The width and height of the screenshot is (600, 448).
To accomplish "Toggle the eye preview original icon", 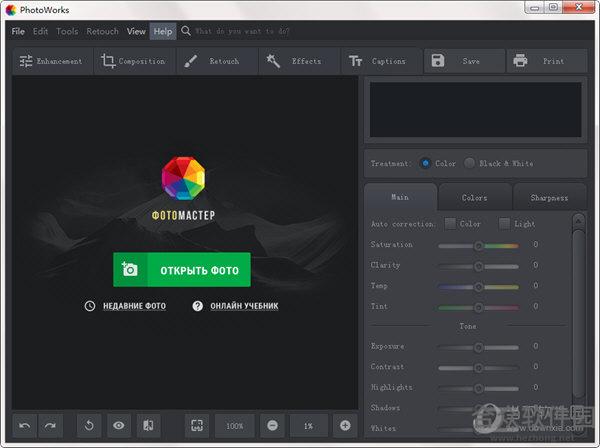I will [119, 425].
